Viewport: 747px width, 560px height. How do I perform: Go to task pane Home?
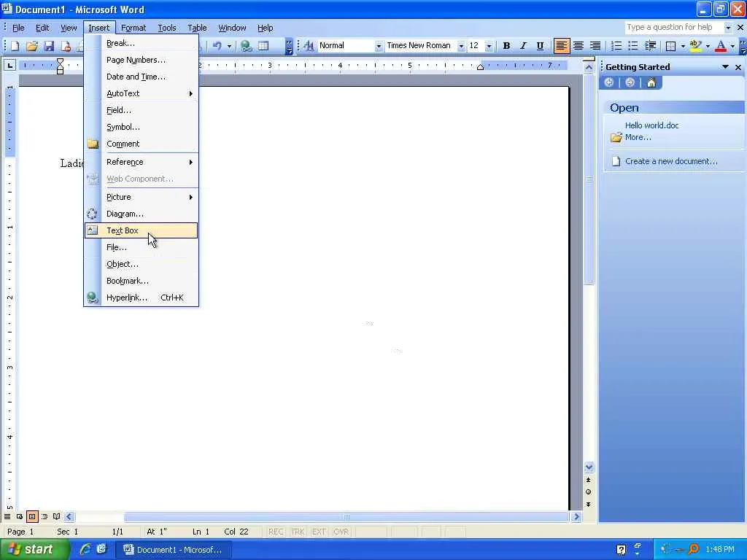[651, 82]
